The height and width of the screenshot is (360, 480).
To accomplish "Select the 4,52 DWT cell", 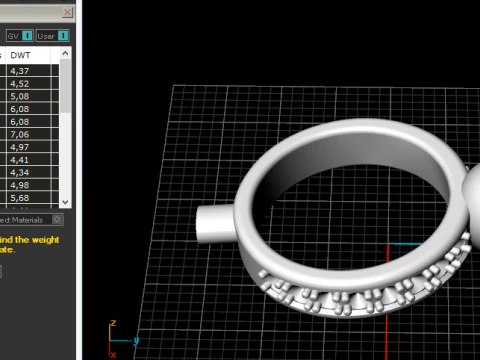I will point(28,83).
